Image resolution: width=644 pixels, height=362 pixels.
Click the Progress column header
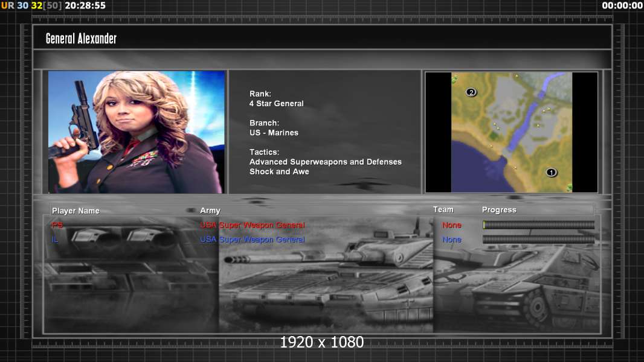tap(499, 210)
